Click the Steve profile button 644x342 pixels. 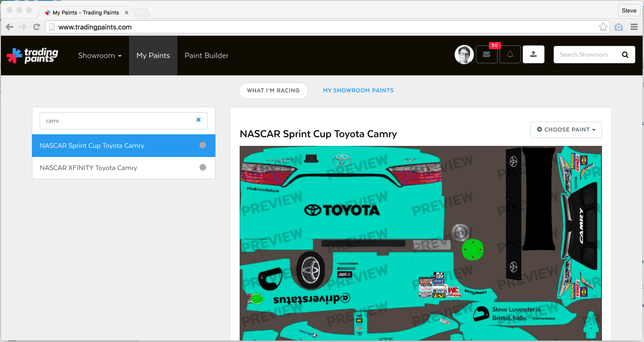[x=629, y=11]
